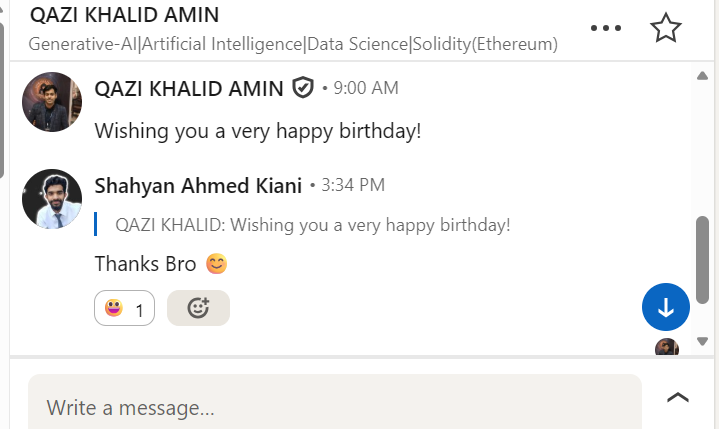Open profile from the conversation header name
This screenshot has width=719, height=429.
[x=125, y=16]
